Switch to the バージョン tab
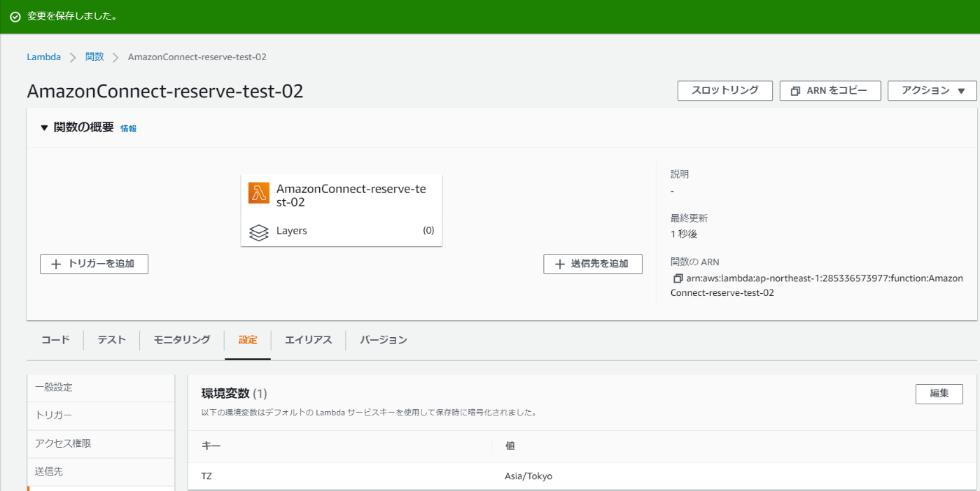Screen dimensions: 980x491 click(x=384, y=340)
